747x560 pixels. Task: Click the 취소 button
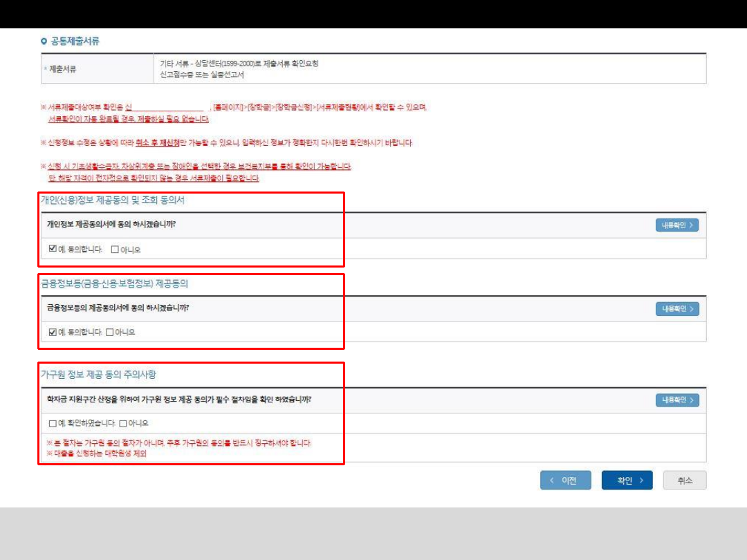(684, 480)
